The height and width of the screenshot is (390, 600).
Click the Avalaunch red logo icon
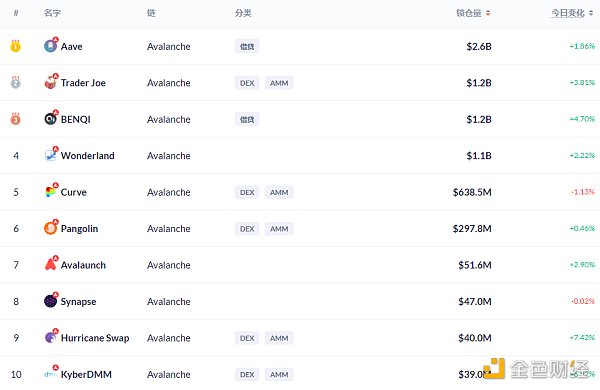(51, 264)
